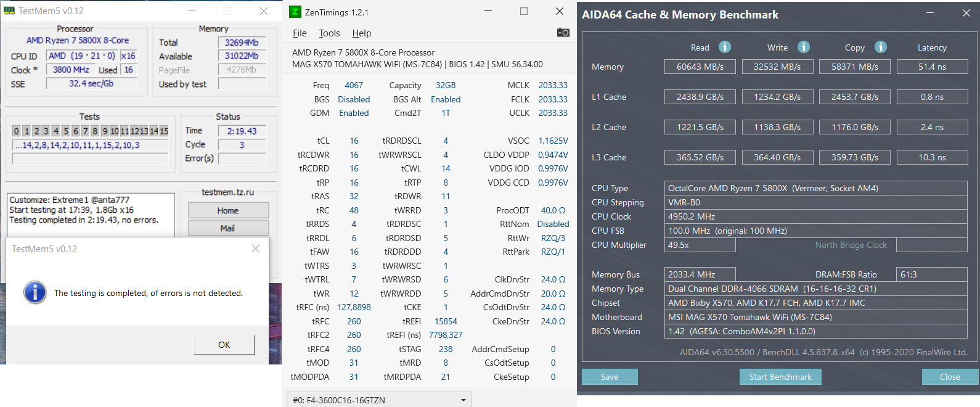Click the ZenTimings screenshot camera icon
980x407 pixels.
click(563, 33)
